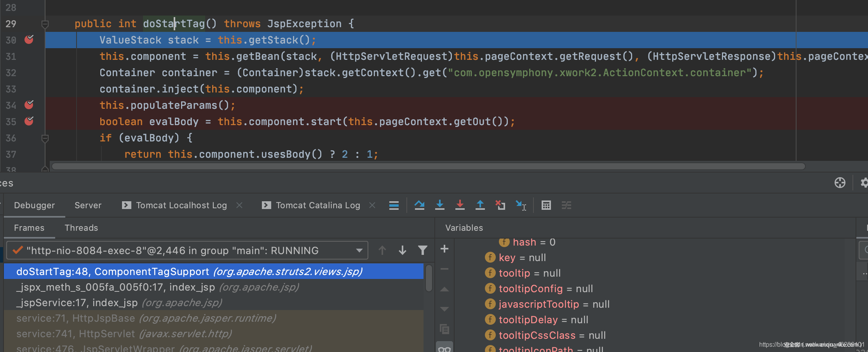Viewport: 868px width, 352px height.
Task: Click the frames list vertical scrollbar
Action: (x=429, y=278)
